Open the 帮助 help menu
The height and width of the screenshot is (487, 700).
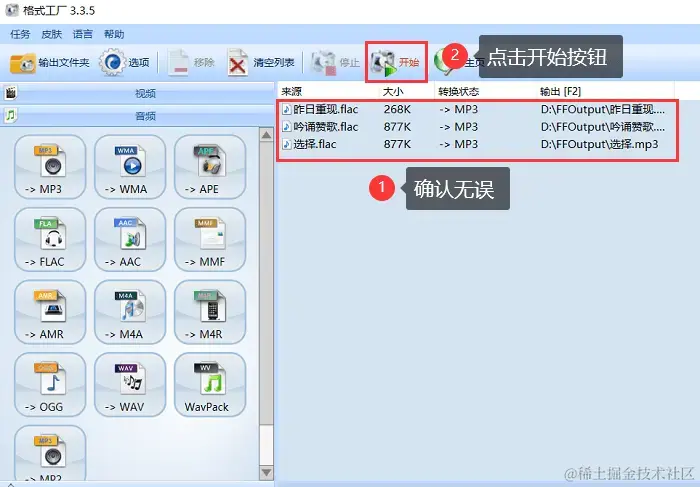click(x=114, y=34)
